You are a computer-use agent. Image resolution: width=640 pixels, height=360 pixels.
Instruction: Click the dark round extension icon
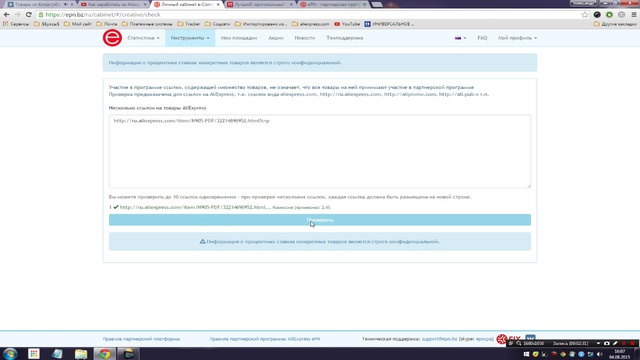(597, 15)
